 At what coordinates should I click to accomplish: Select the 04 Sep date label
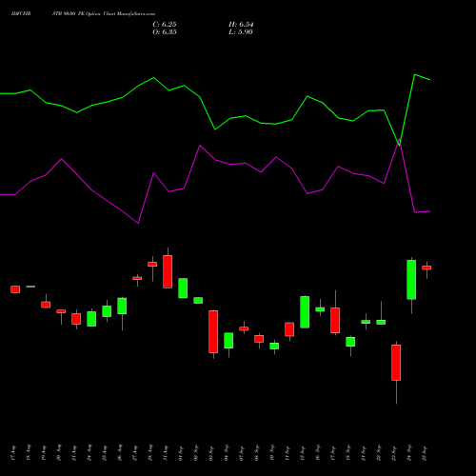point(227,453)
